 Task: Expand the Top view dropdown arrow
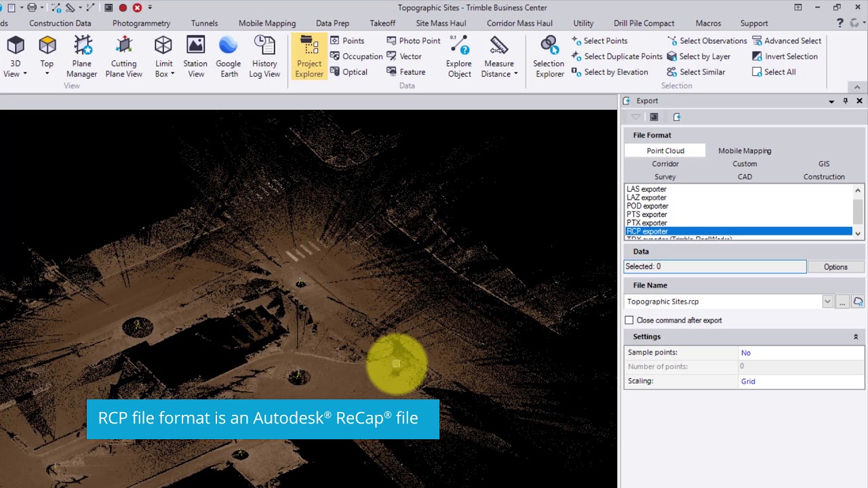point(47,73)
